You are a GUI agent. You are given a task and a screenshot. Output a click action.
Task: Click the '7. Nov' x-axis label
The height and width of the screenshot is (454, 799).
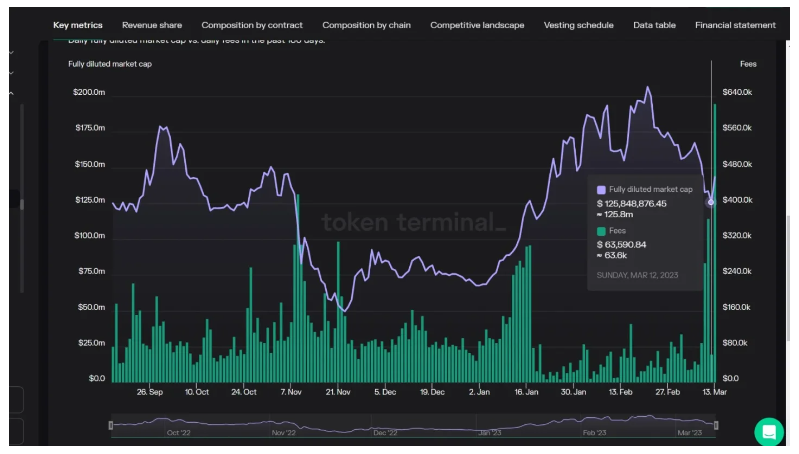pos(291,392)
